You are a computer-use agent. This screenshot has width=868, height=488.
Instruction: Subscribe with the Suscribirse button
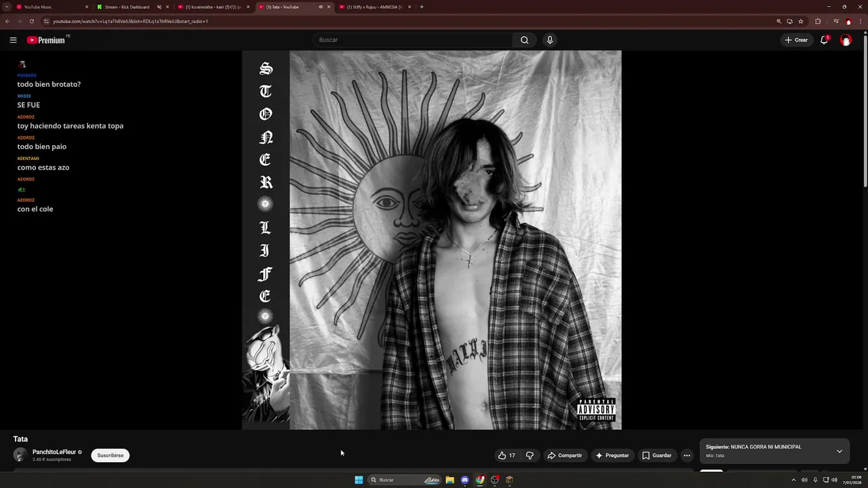coord(110,455)
